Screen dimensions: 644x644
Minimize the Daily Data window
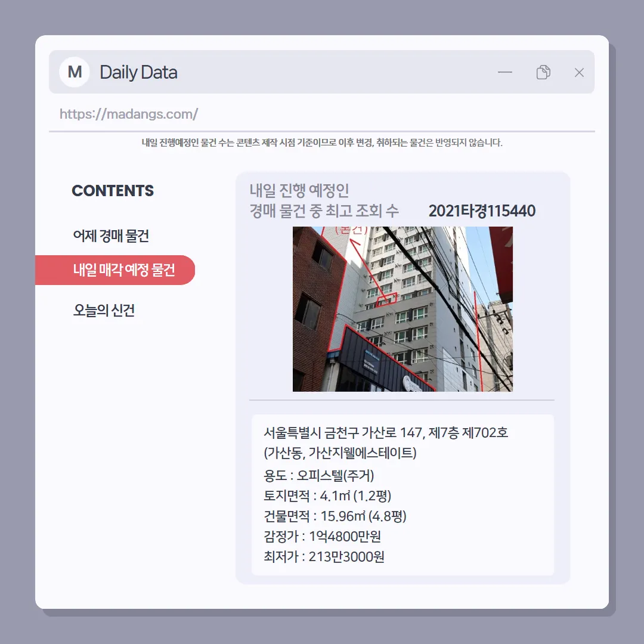point(505,72)
